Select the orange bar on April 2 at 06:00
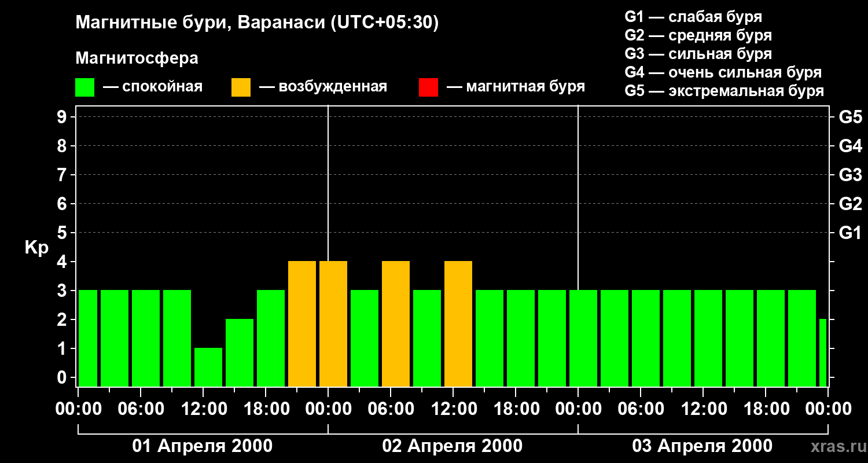This screenshot has width=868, height=463. coord(396,324)
